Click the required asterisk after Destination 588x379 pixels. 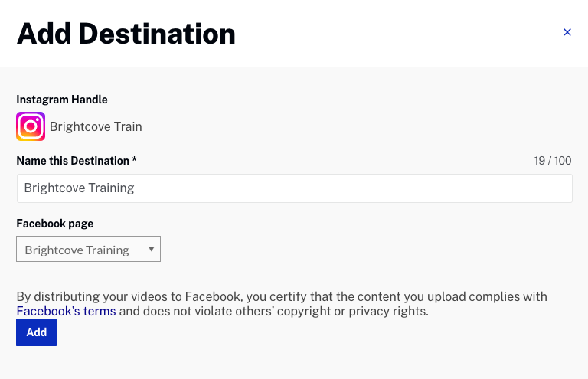coord(135,161)
